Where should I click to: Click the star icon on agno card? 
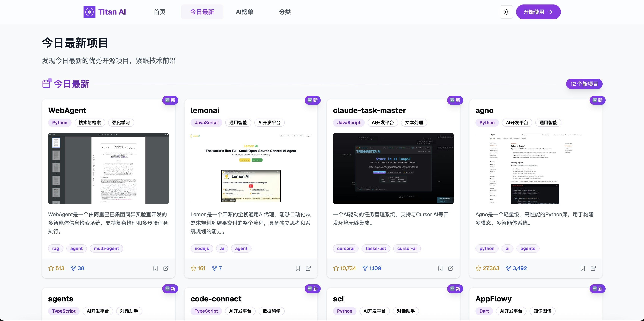tap(478, 268)
